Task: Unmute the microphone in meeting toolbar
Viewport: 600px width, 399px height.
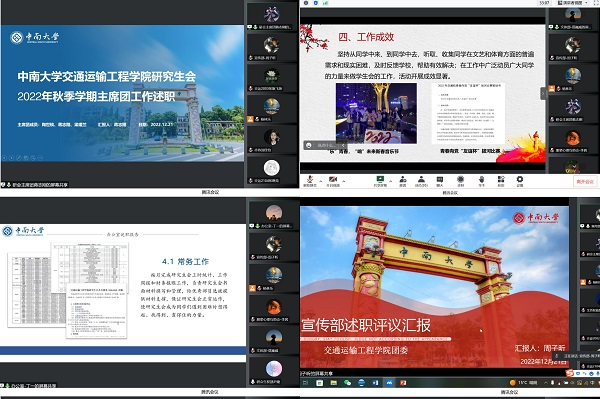Action: pyautogui.click(x=309, y=179)
